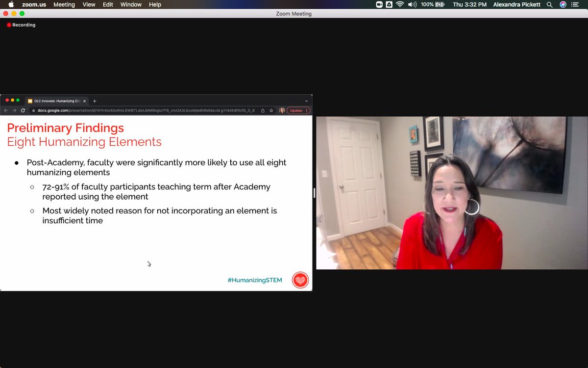
Task: Open the Apple menu
Action: click(11, 4)
